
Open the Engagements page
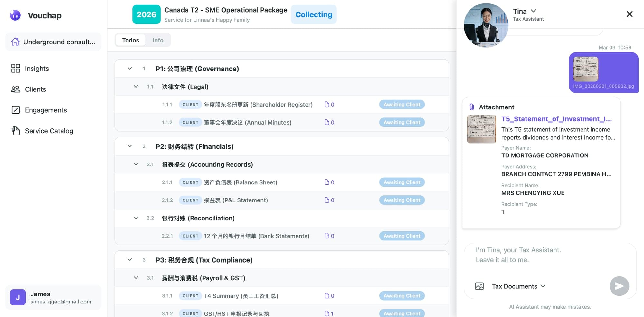[x=46, y=110]
